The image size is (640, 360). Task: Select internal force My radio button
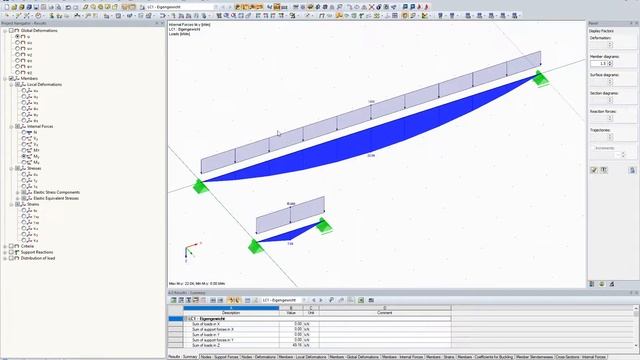coord(24,156)
